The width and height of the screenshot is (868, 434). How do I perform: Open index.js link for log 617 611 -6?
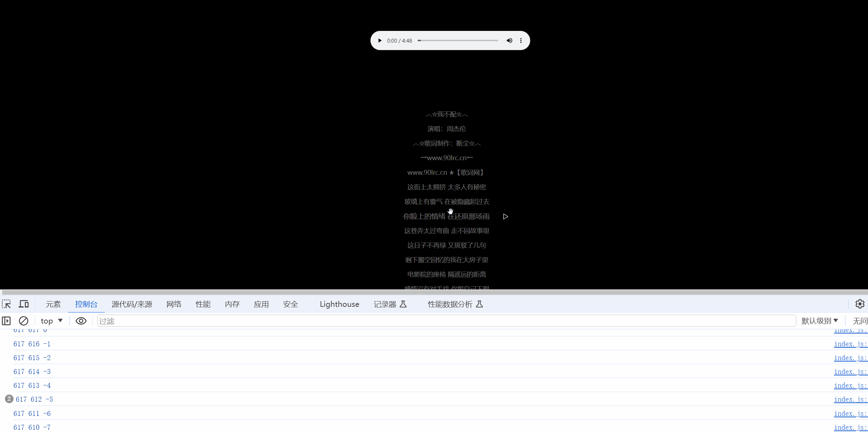[x=851, y=413]
